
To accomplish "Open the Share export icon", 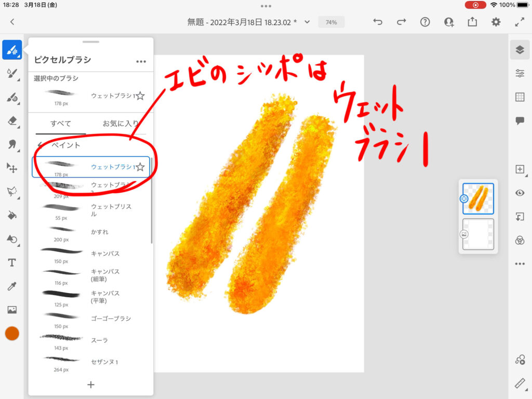I will [x=472, y=22].
